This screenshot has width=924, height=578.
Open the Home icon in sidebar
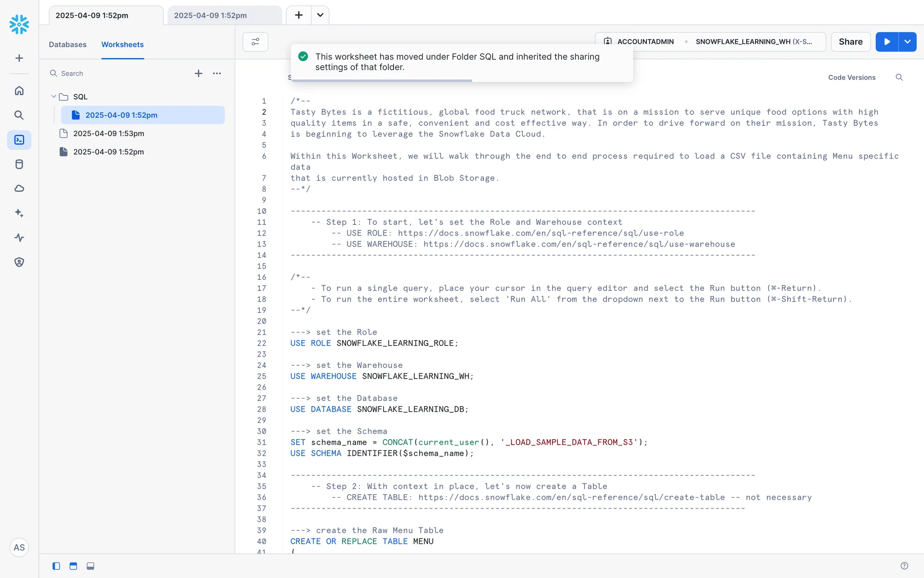(x=19, y=91)
